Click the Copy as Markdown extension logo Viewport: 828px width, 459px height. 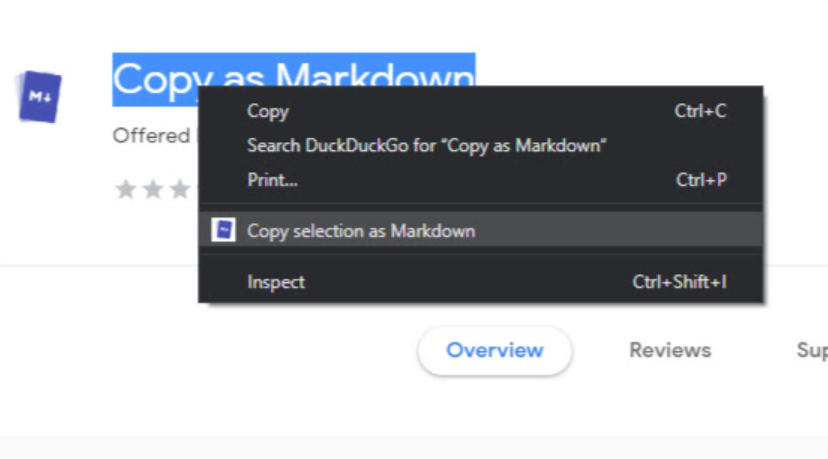[x=39, y=96]
